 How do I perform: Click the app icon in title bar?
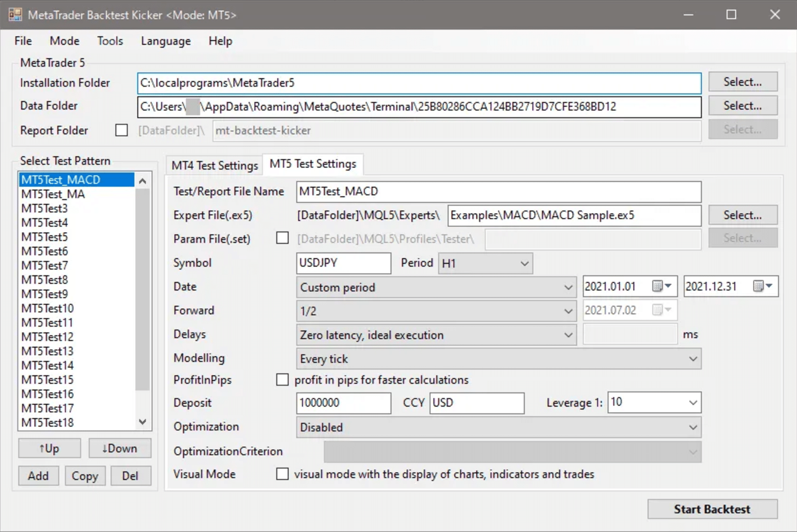tap(15, 15)
